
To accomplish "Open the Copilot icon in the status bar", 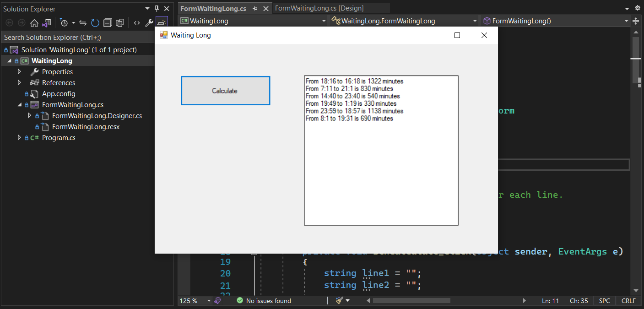I will pyautogui.click(x=217, y=301).
